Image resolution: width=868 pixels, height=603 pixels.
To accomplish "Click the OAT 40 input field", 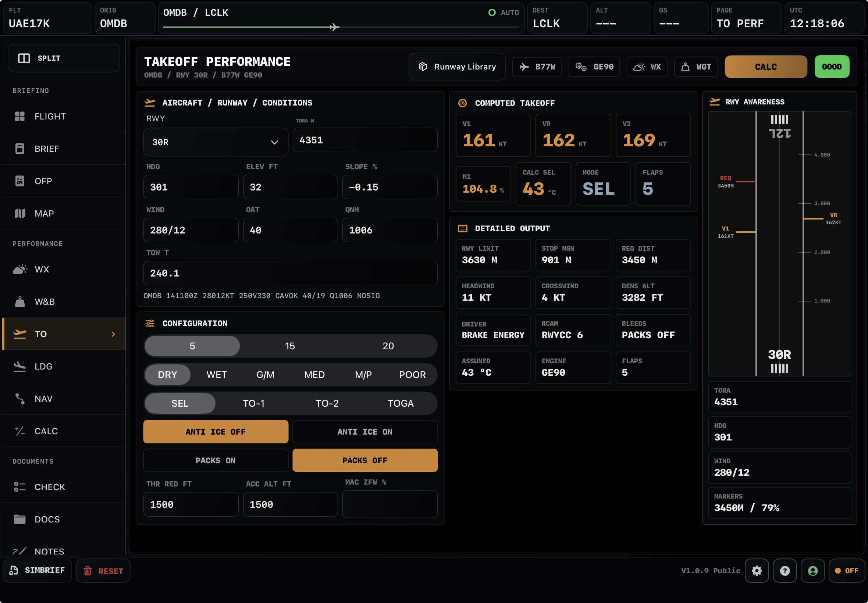I will (x=290, y=230).
